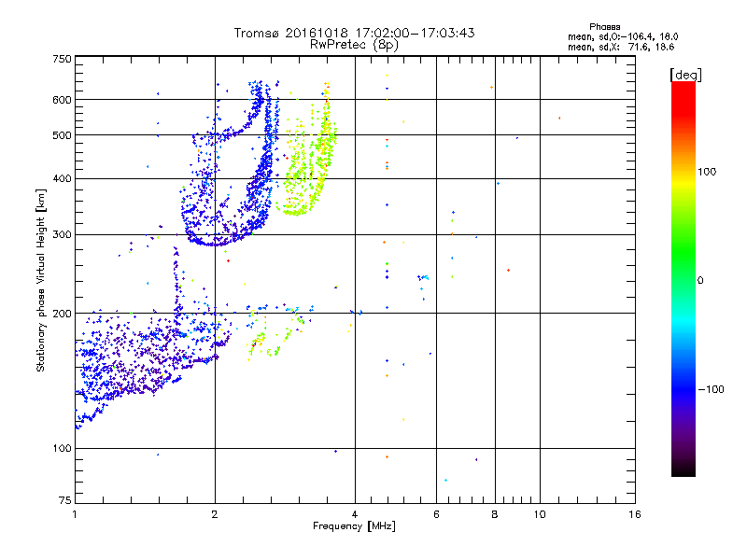Click the x-axis tick label '2'
The width and height of the screenshot is (747, 560).
tap(215, 514)
